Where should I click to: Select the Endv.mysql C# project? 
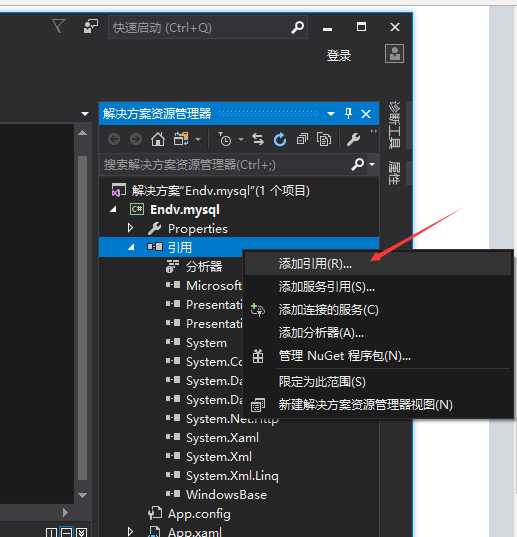pos(185,210)
